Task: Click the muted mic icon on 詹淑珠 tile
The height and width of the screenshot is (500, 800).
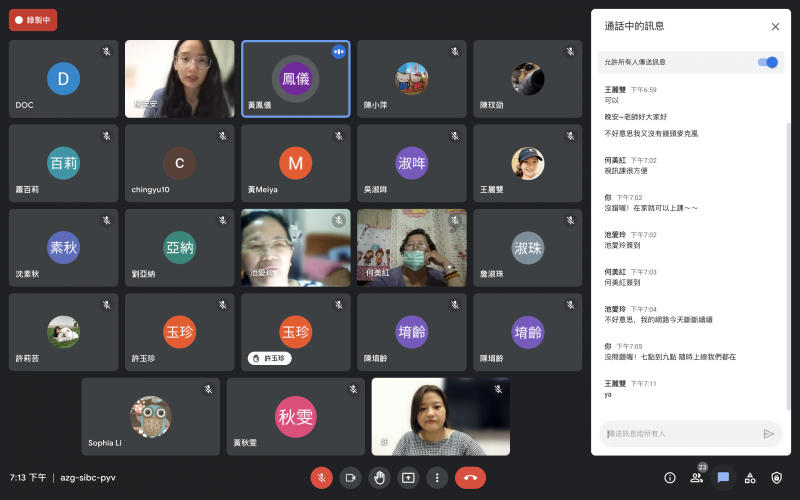Action: [570, 220]
